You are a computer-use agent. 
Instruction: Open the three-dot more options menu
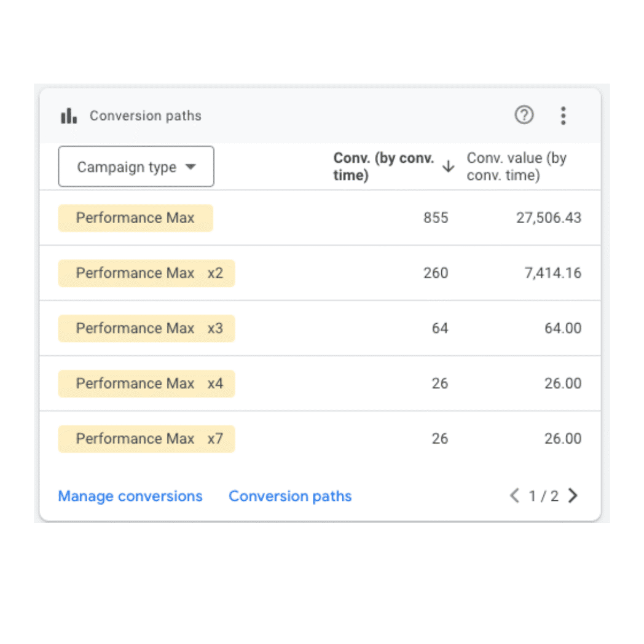tap(563, 116)
